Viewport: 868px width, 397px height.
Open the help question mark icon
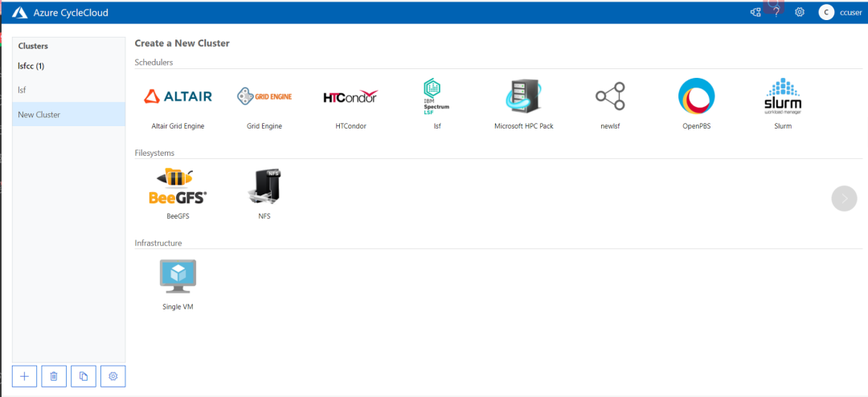777,12
